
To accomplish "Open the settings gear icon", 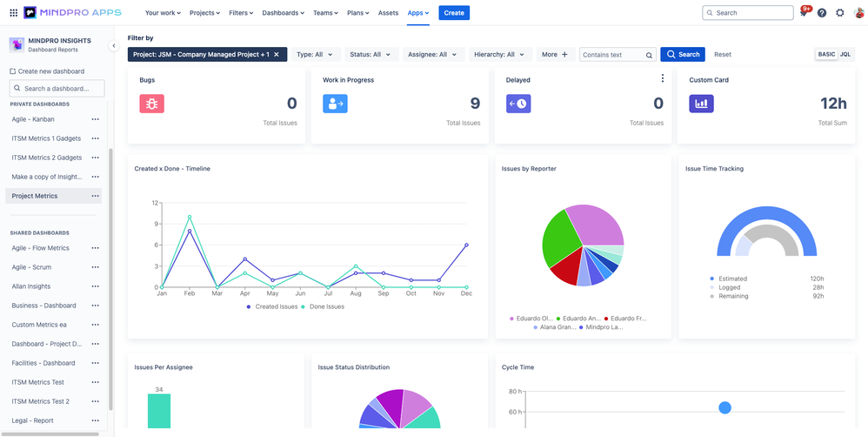I will tap(840, 13).
